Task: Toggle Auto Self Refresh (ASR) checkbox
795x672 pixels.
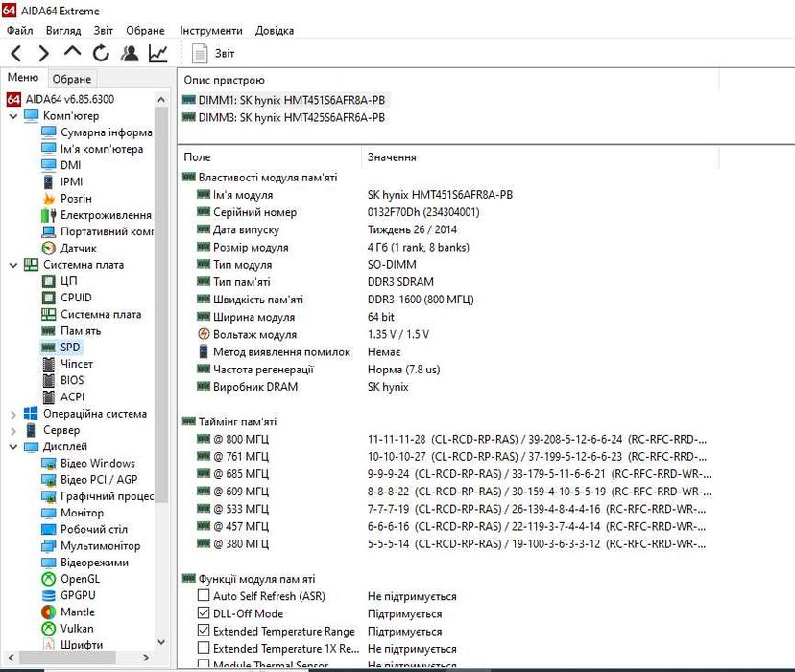Action: 204,596
